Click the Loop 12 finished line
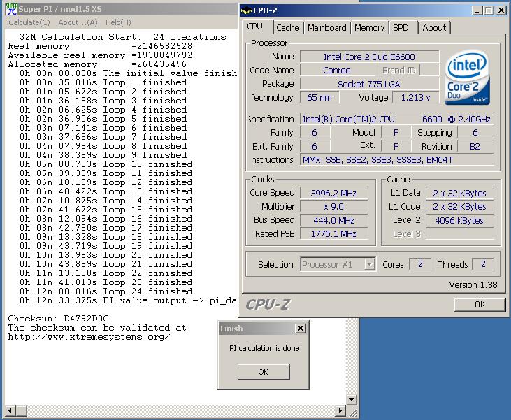511x420 pixels. pos(106,182)
